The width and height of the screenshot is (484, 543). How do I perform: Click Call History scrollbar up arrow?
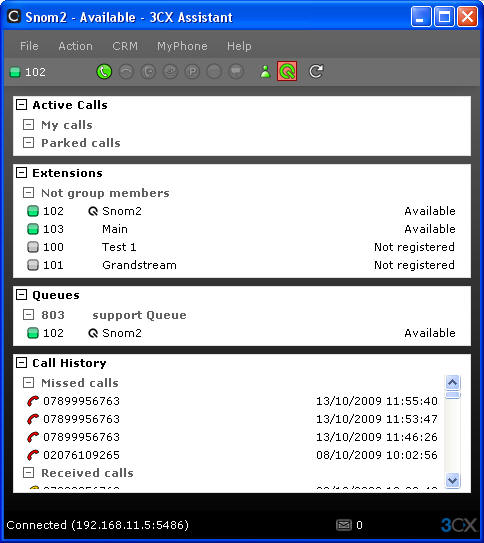pyautogui.click(x=452, y=383)
